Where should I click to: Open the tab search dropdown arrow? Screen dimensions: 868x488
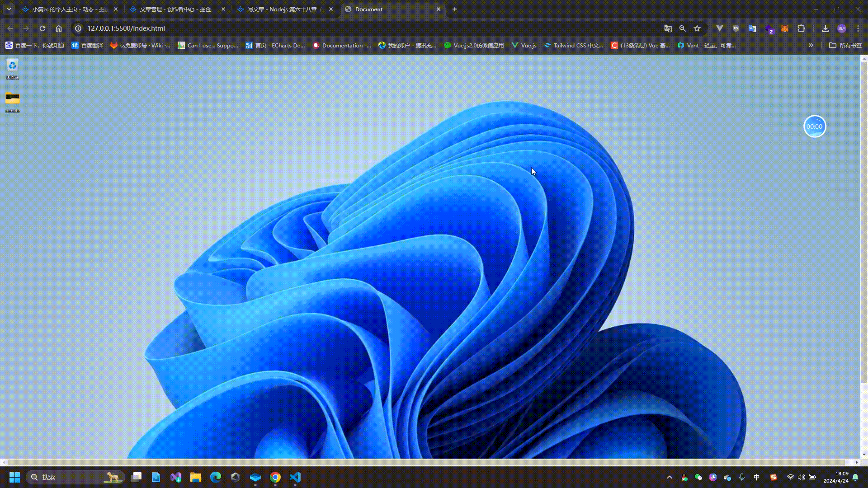click(9, 9)
